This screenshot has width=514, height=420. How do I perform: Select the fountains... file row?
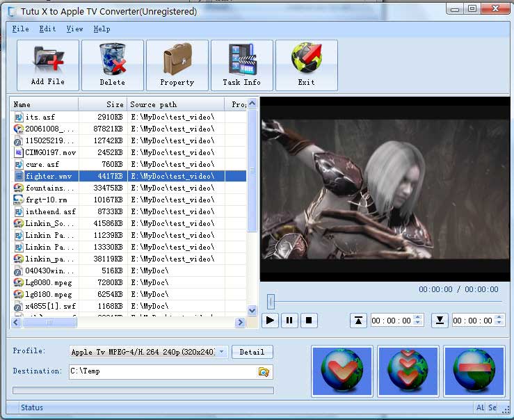click(129, 188)
